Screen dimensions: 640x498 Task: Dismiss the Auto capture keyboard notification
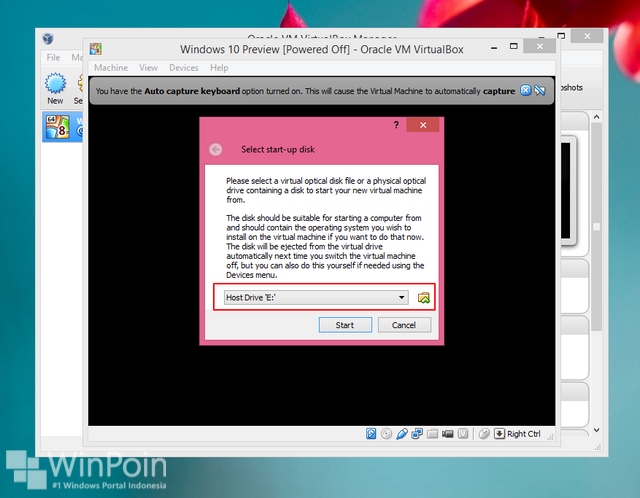[x=525, y=91]
